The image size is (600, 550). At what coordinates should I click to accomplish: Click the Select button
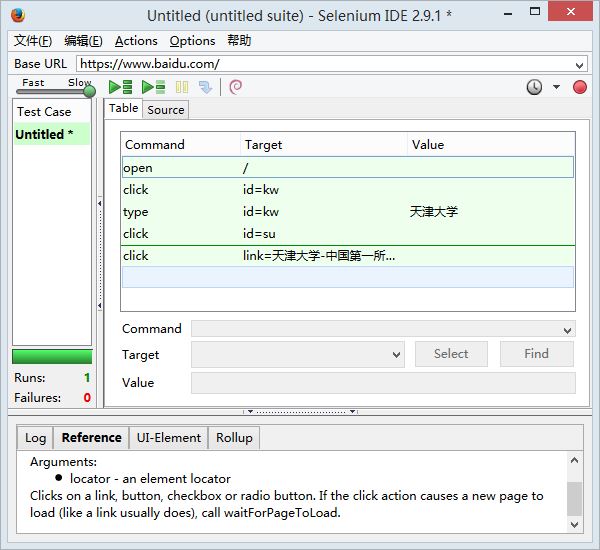(451, 354)
